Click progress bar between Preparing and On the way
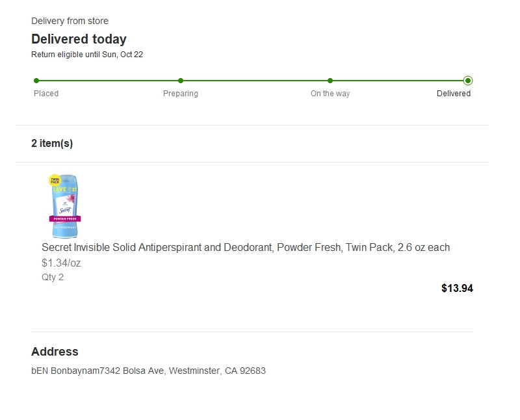The image size is (520, 420). coord(255,81)
